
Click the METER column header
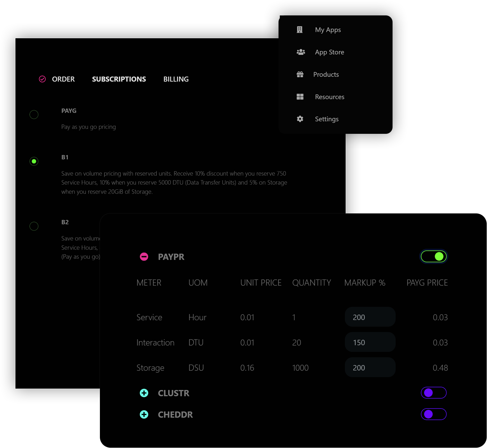click(149, 283)
